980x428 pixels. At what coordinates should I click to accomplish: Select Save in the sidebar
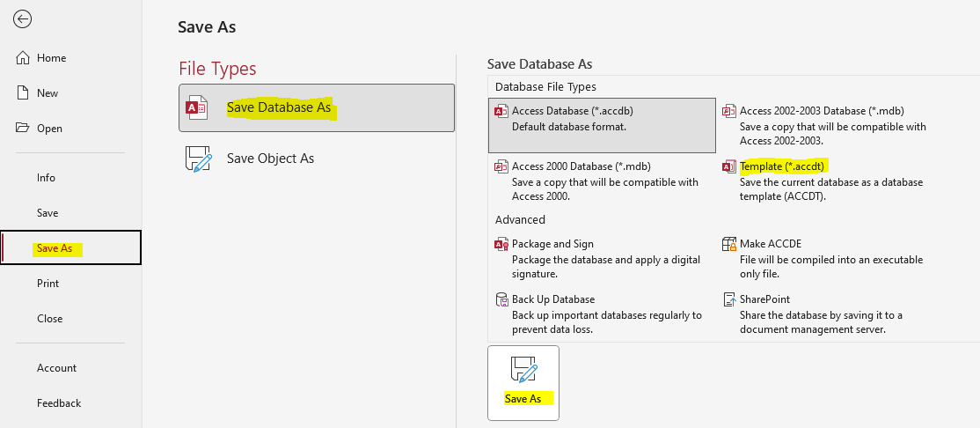click(x=70, y=213)
